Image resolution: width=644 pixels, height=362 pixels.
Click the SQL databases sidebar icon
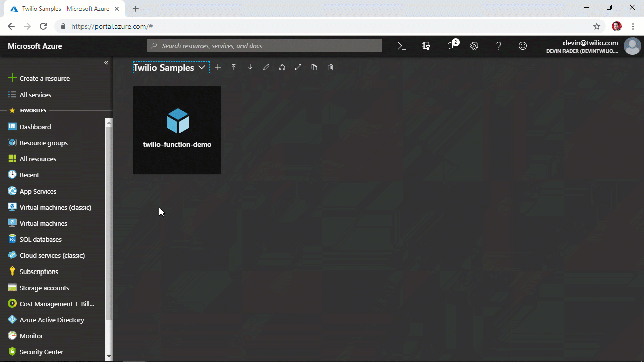click(x=12, y=239)
